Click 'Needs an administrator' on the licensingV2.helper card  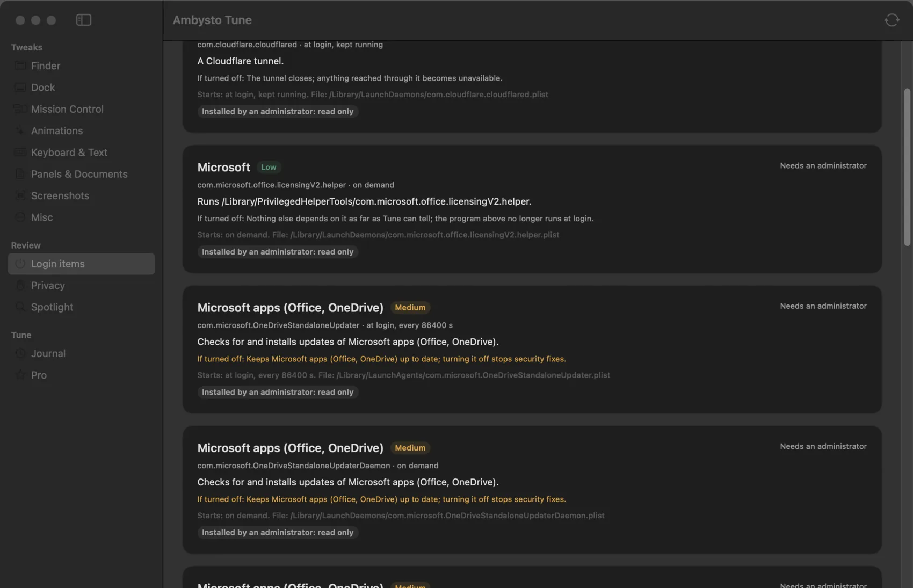pos(823,166)
